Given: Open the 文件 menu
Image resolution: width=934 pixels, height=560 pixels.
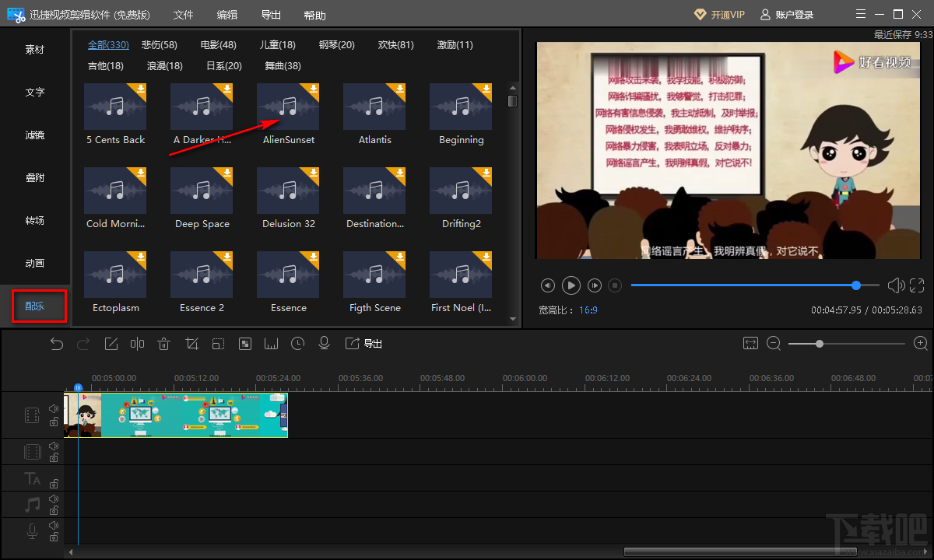Looking at the screenshot, I should (183, 16).
